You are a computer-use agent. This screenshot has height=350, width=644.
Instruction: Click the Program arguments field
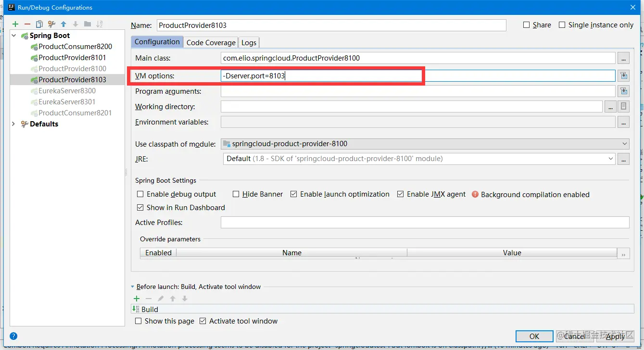pyautogui.click(x=418, y=91)
